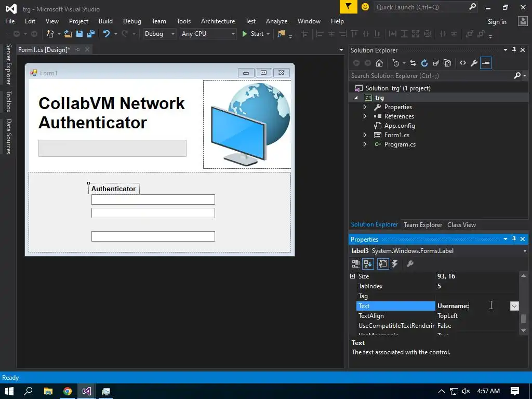Toggle Alphabetical sorting in the Properties panel
This screenshot has width=532, height=399.
tap(368, 263)
